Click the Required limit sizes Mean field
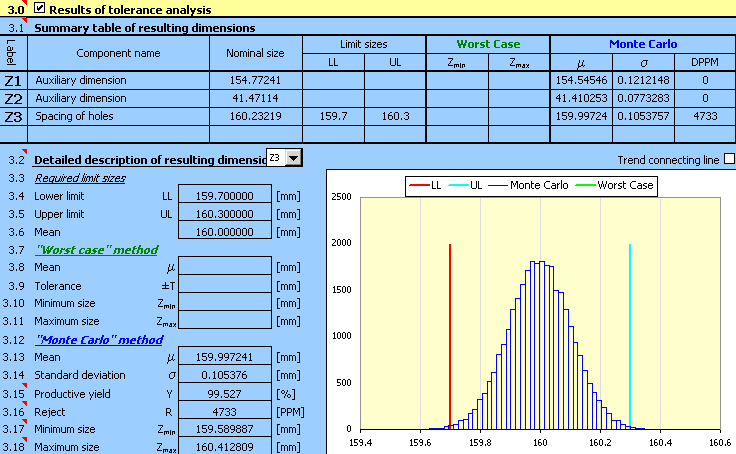This screenshot has width=736, height=454. [x=226, y=231]
